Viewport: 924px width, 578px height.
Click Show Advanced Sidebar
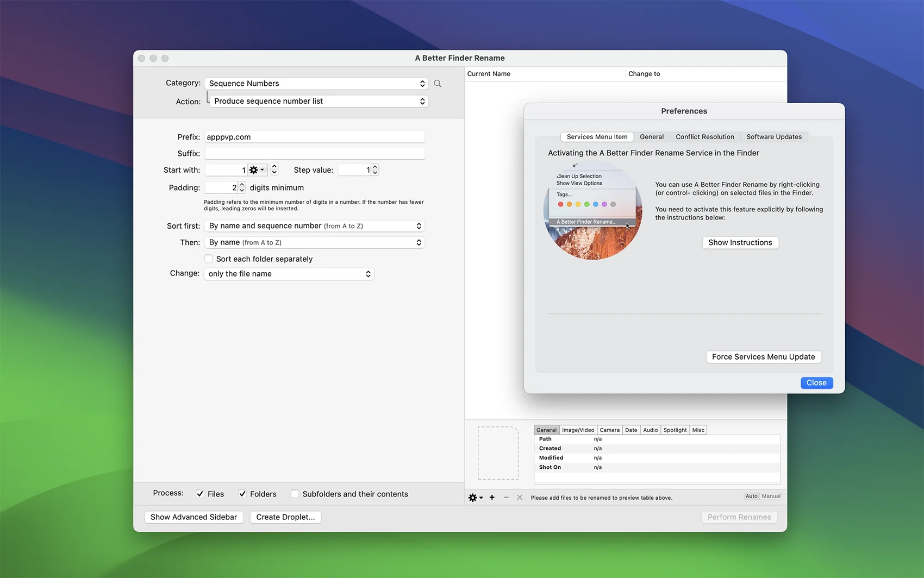coord(193,517)
